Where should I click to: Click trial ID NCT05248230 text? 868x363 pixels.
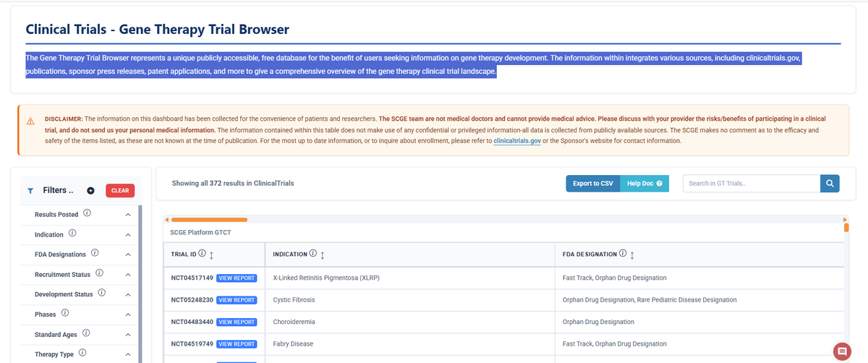tap(192, 300)
